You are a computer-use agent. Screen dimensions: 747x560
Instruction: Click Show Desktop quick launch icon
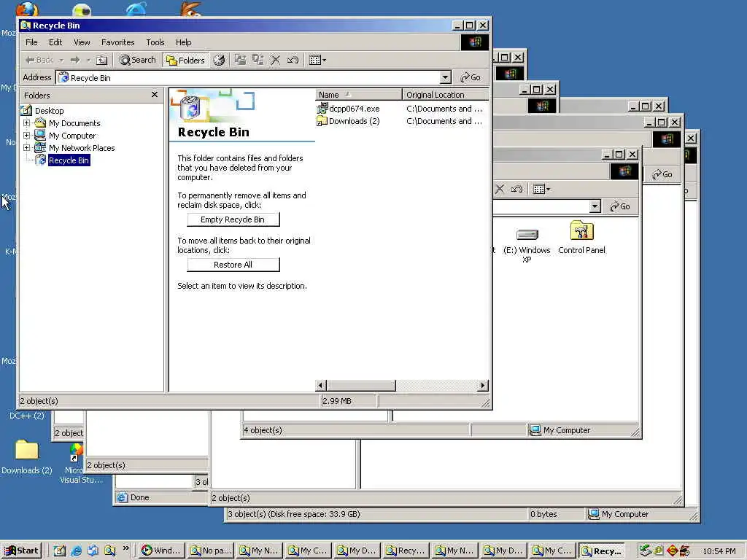click(x=60, y=551)
